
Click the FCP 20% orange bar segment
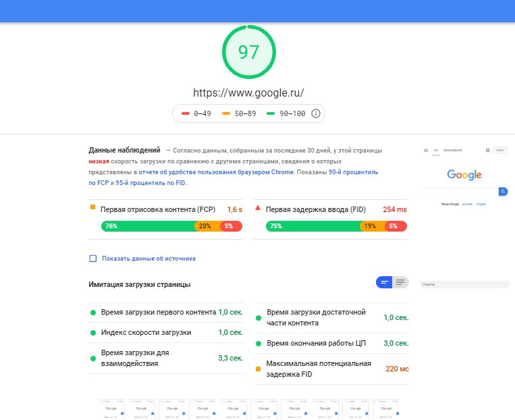[x=207, y=226]
